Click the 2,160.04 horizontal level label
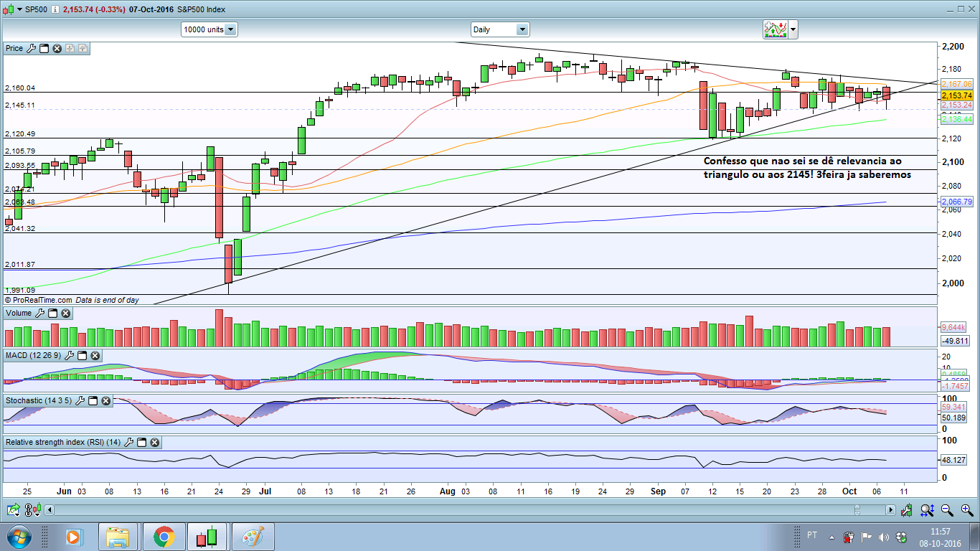Image resolution: width=980 pixels, height=551 pixels. (x=20, y=88)
